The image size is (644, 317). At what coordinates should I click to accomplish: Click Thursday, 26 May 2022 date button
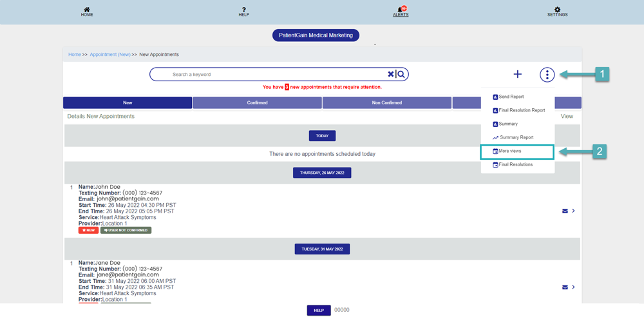(322, 173)
